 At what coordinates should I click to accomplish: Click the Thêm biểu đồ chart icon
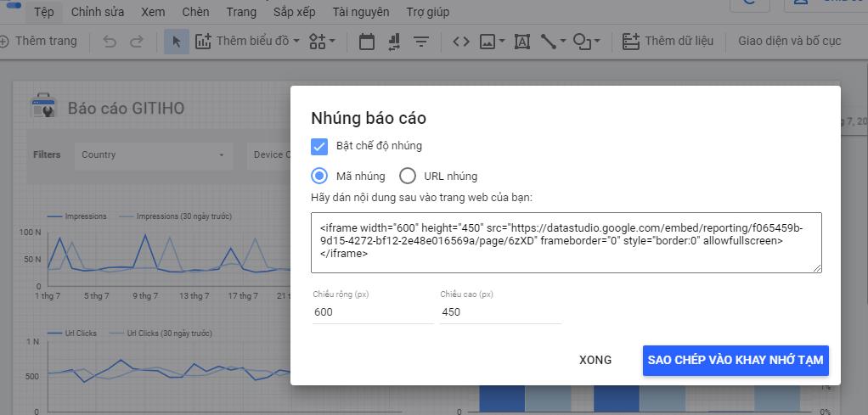coord(203,42)
